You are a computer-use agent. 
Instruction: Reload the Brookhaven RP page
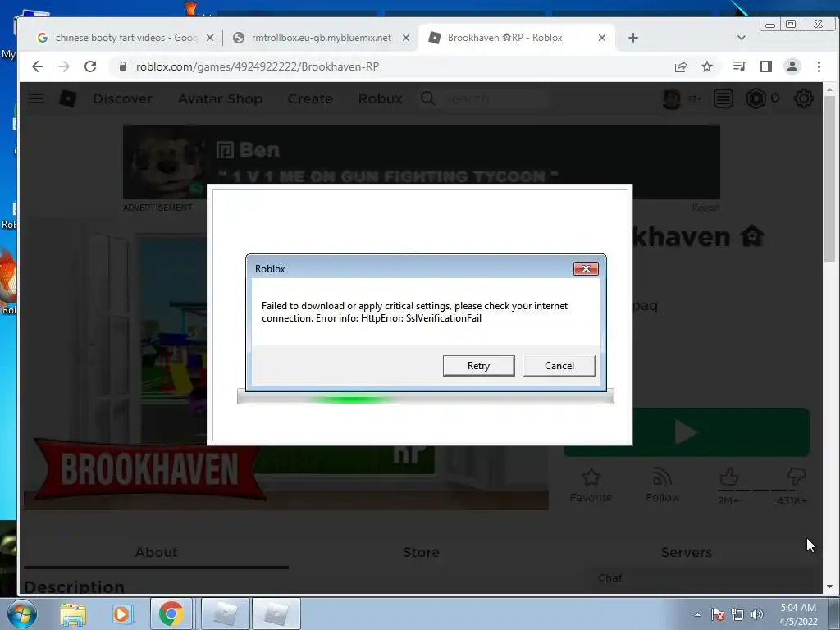pyautogui.click(x=90, y=66)
